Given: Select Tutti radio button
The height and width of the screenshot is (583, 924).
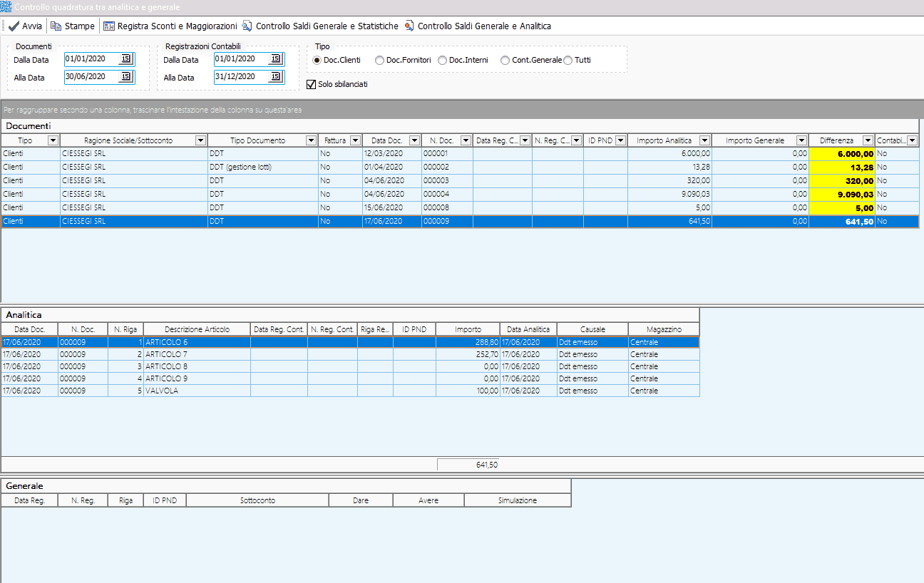Looking at the screenshot, I should 568,61.
